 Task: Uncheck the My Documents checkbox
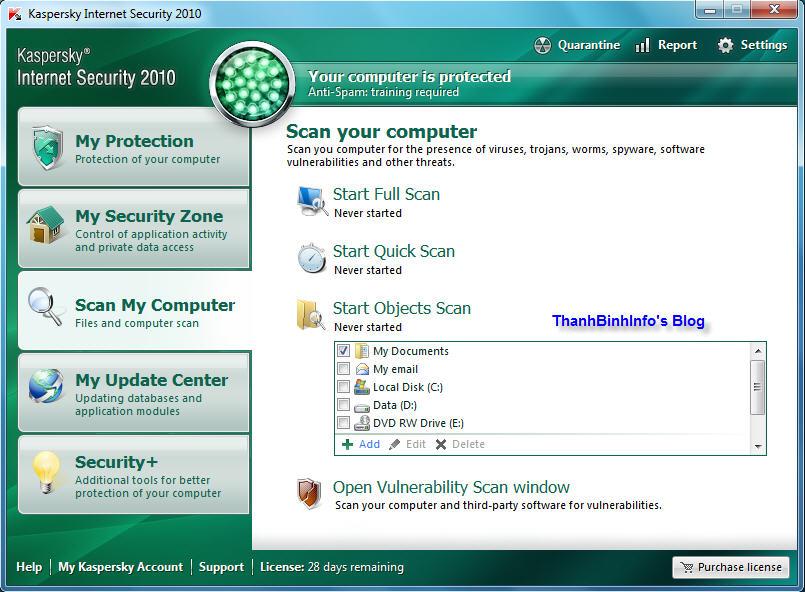pos(343,351)
